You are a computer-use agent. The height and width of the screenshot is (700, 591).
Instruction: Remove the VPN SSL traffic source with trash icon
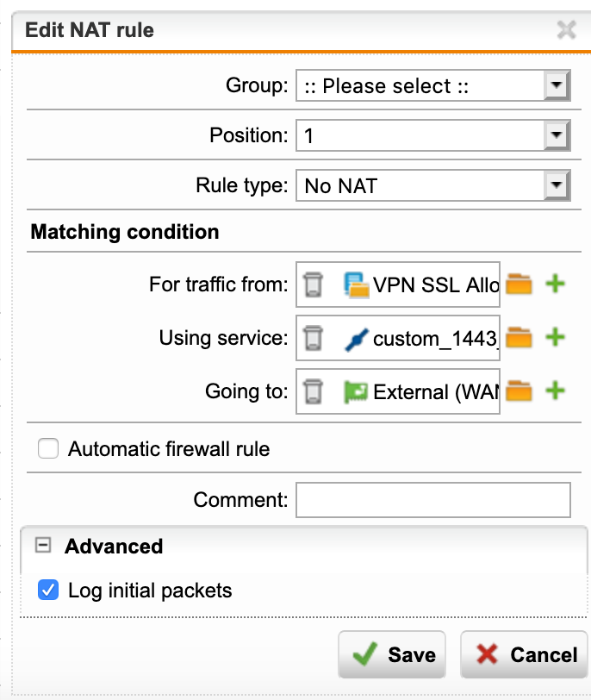tap(313, 284)
